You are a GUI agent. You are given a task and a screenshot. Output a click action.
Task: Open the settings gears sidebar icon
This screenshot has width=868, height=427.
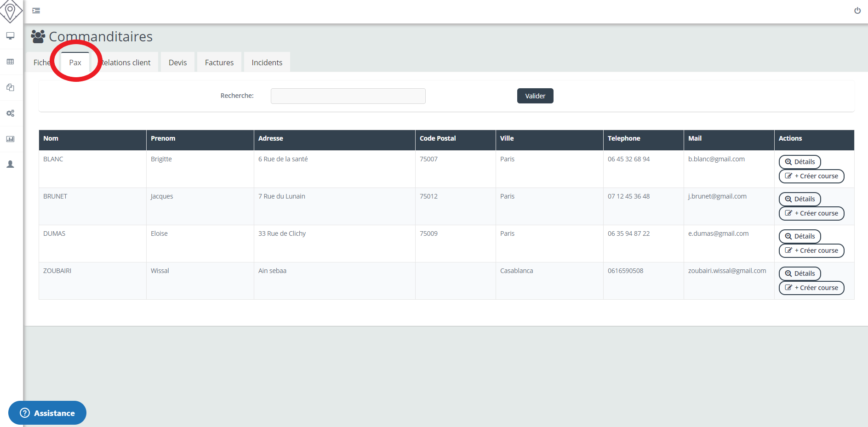(x=10, y=113)
